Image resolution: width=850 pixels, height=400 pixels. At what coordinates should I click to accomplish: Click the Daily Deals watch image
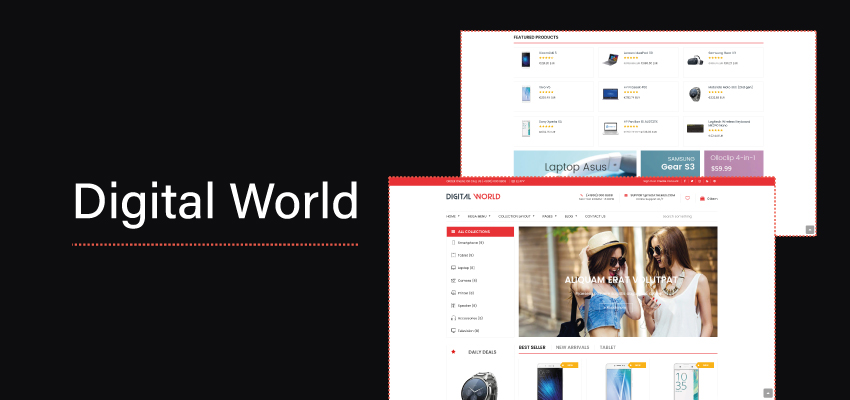pos(480,385)
